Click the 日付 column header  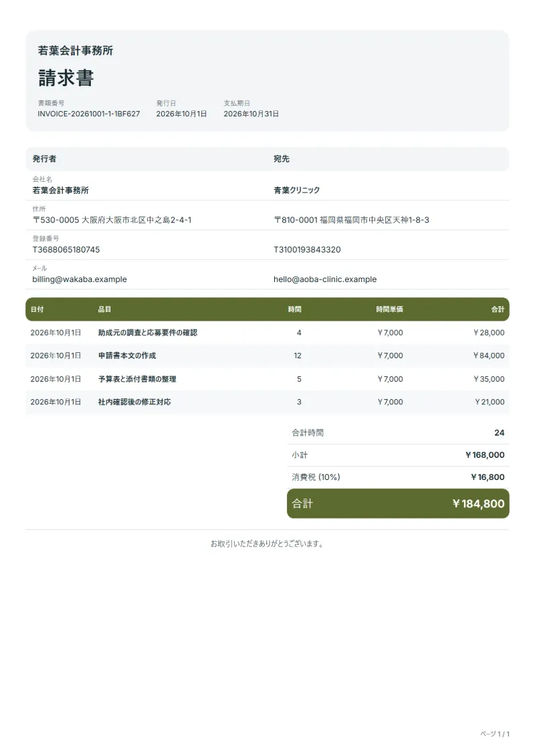click(x=37, y=309)
